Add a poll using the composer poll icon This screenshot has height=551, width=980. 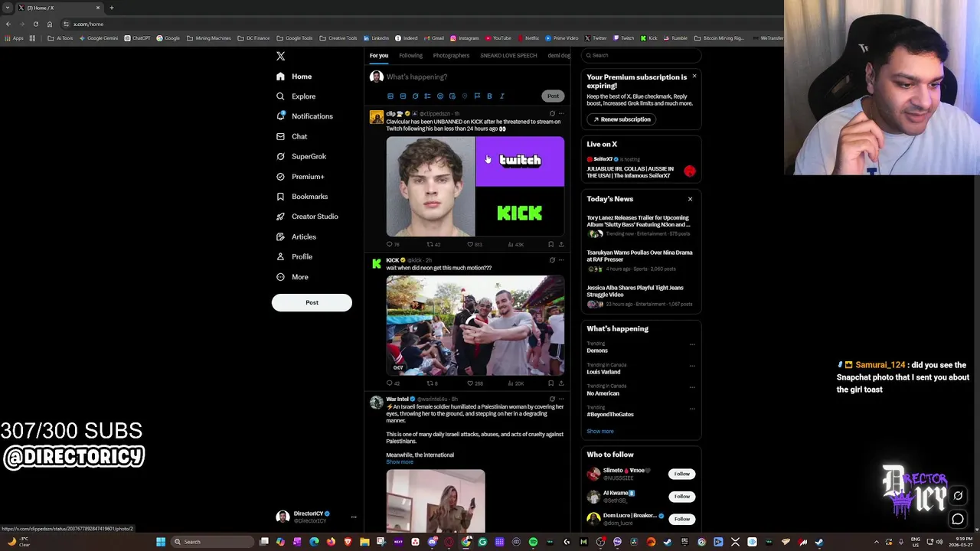(x=427, y=96)
